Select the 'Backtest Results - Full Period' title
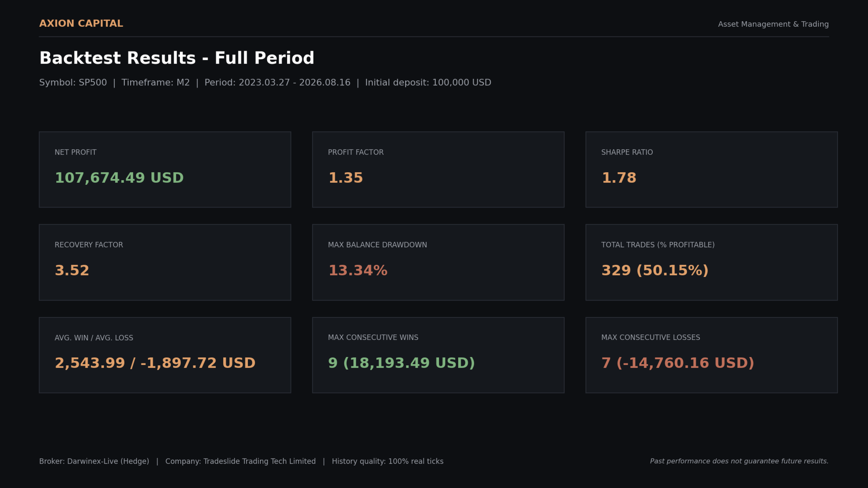The height and width of the screenshot is (488, 868). [x=177, y=58]
